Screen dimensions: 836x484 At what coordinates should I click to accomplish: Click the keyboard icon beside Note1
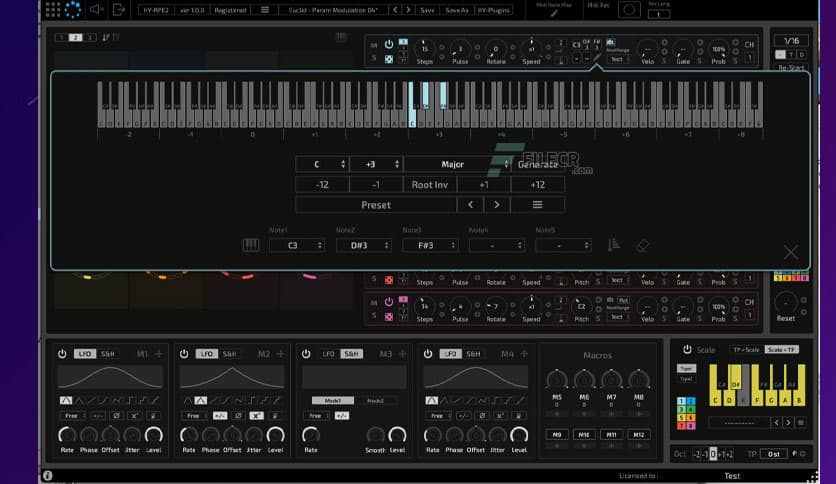pyautogui.click(x=251, y=245)
